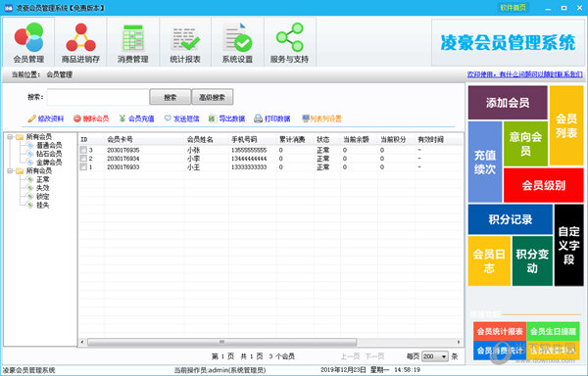The width and height of the screenshot is (588, 376).
Task: Select the 失效 status tree item
Action: 43,188
